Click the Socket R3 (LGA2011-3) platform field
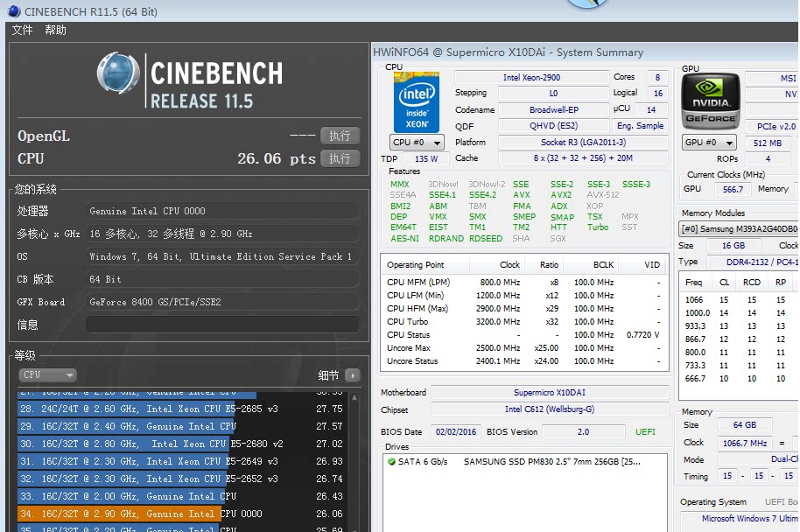The image size is (800, 532). [x=583, y=143]
